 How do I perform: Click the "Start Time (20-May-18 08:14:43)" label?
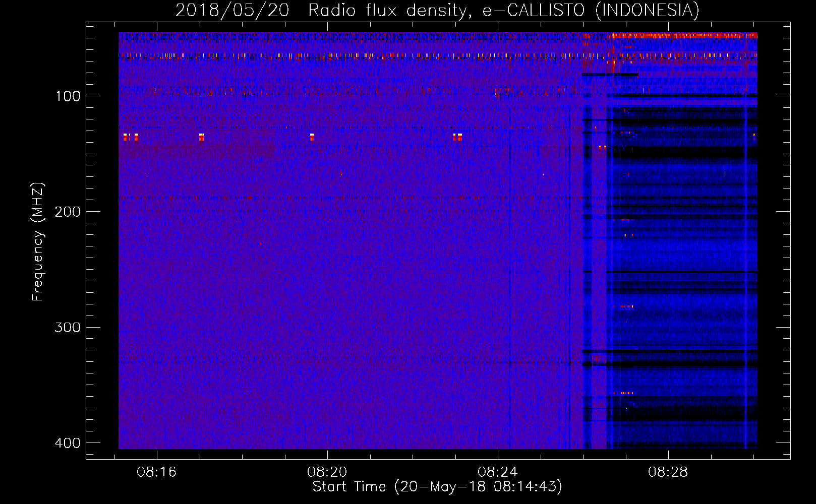coord(437,487)
